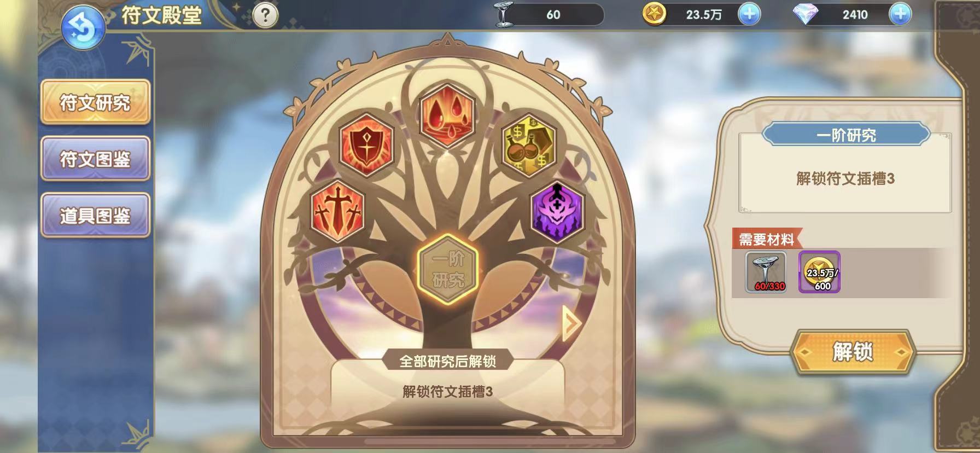Add diamonds with the plus button
980x453 pixels.
click(900, 14)
